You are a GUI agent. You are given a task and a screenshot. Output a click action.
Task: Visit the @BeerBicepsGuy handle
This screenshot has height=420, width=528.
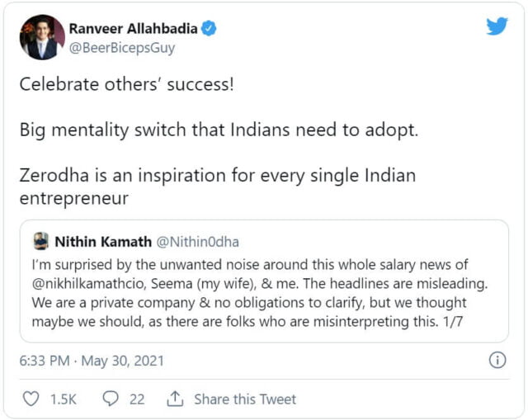pos(121,47)
